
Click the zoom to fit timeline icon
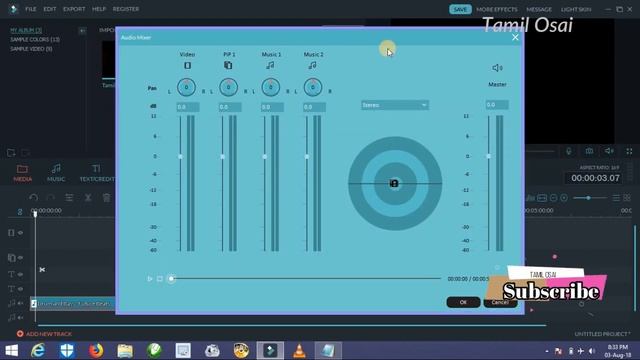pyautogui.click(x=542, y=198)
